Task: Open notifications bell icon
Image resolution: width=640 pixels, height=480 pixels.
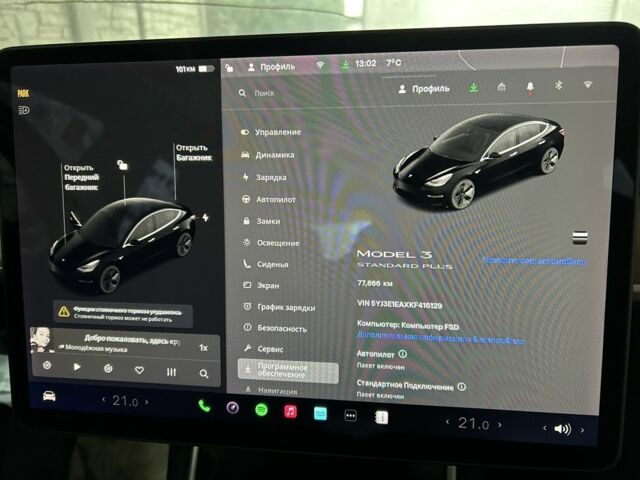Action: [529, 87]
